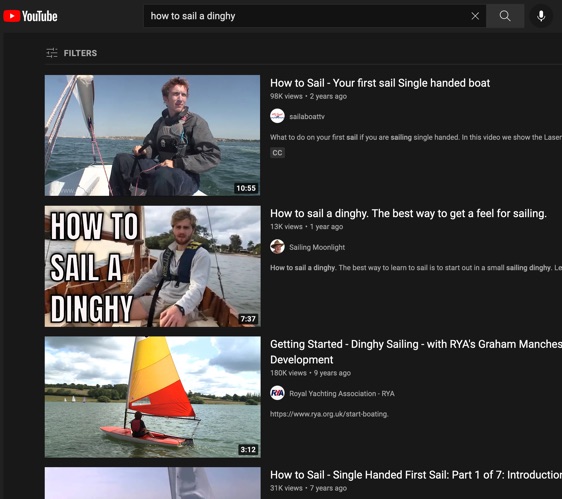Open the Filters options

tap(72, 53)
